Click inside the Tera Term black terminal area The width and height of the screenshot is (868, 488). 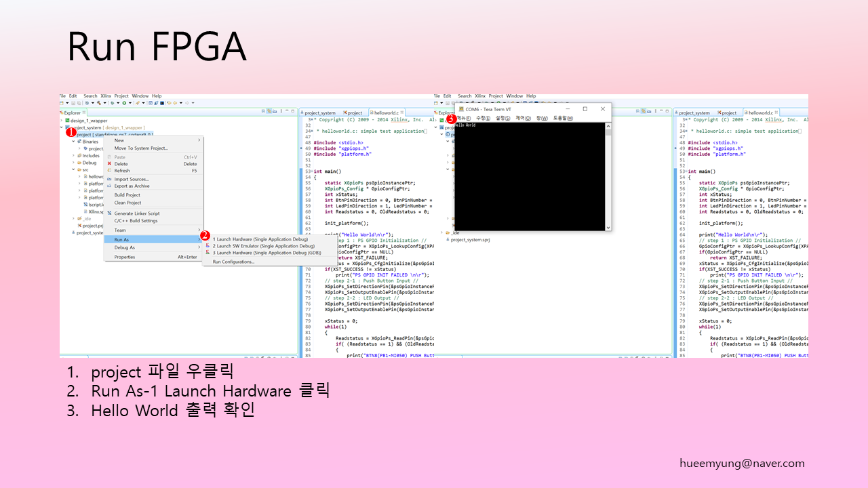530,178
